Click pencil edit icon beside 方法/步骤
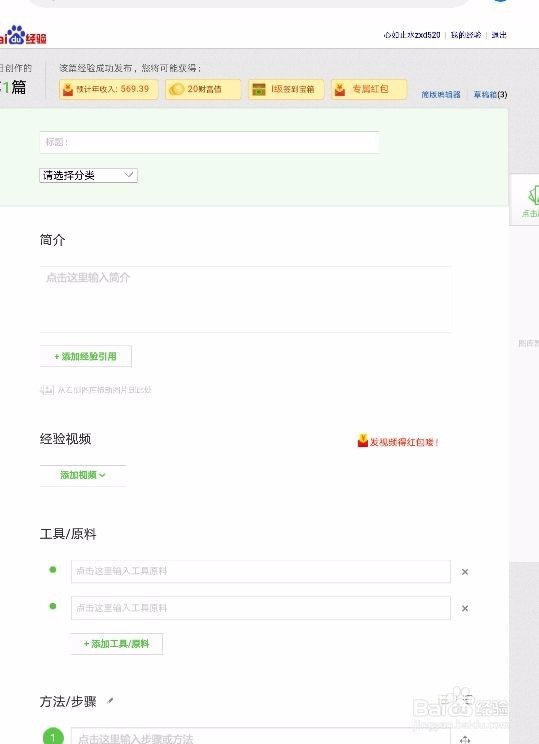This screenshot has width=539, height=744. 110,701
